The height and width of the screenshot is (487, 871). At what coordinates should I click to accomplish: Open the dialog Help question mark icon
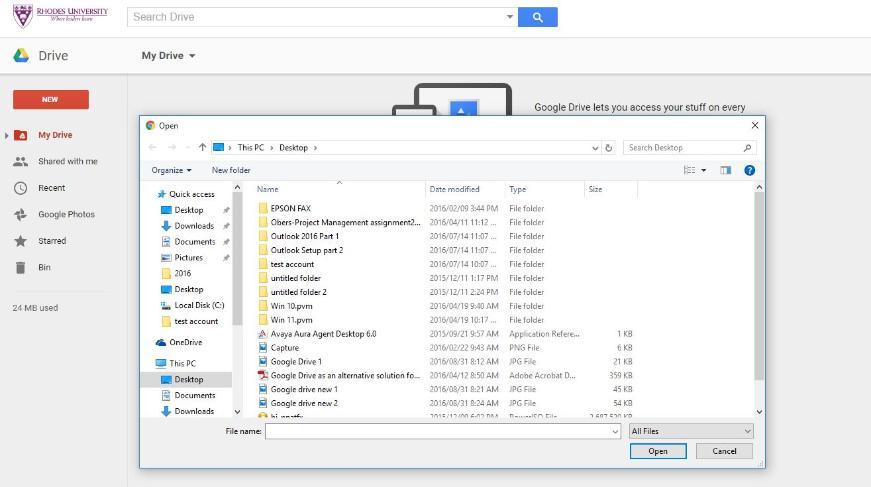[749, 170]
